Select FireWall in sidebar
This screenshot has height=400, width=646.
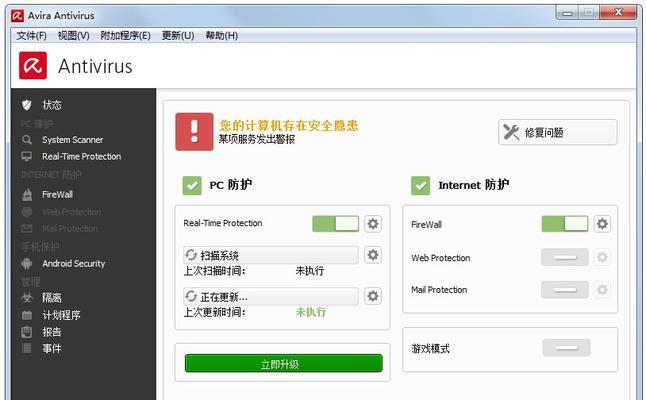tap(58, 194)
